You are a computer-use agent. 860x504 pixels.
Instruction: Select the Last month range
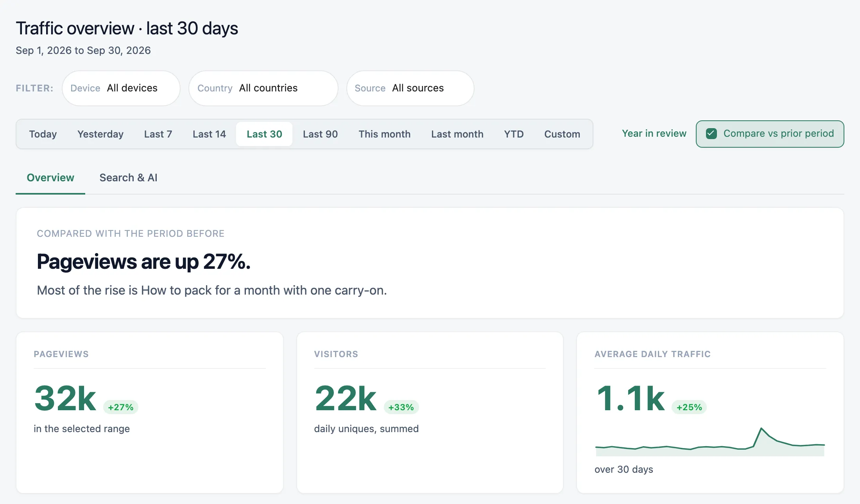(457, 134)
